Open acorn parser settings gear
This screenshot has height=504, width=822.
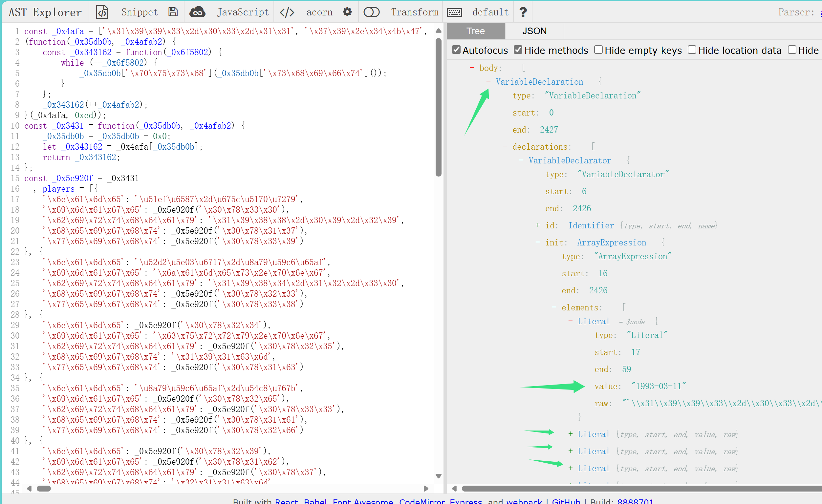pyautogui.click(x=347, y=12)
